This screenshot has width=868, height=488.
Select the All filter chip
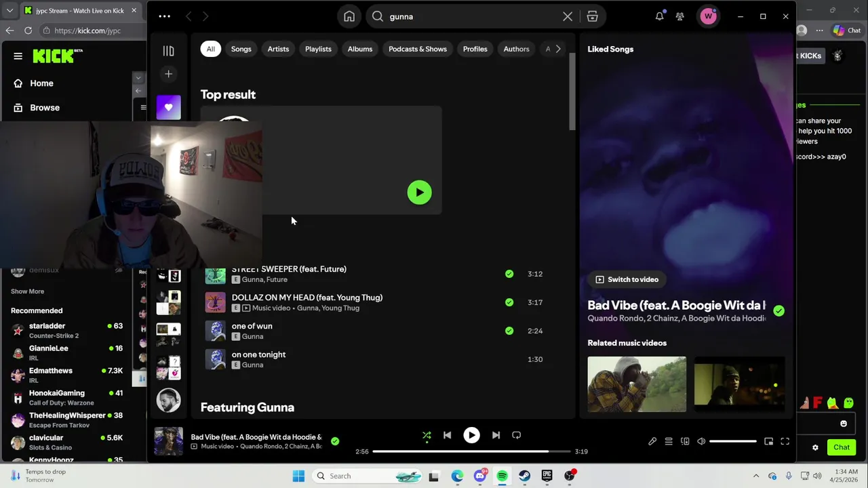(211, 49)
